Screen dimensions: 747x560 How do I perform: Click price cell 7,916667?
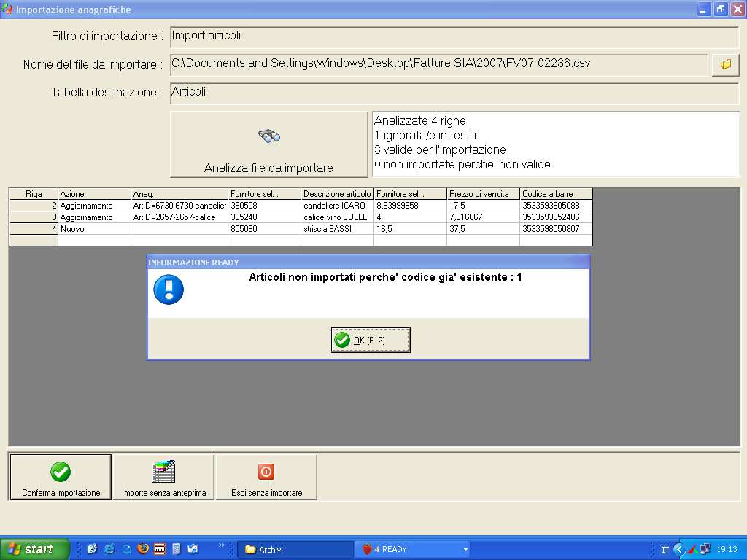[483, 217]
